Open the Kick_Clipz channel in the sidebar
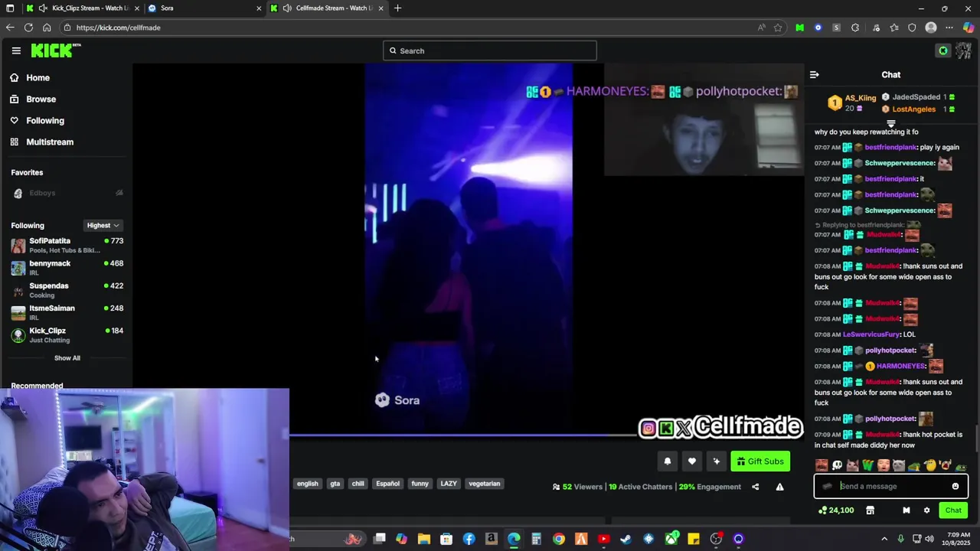 (x=67, y=335)
